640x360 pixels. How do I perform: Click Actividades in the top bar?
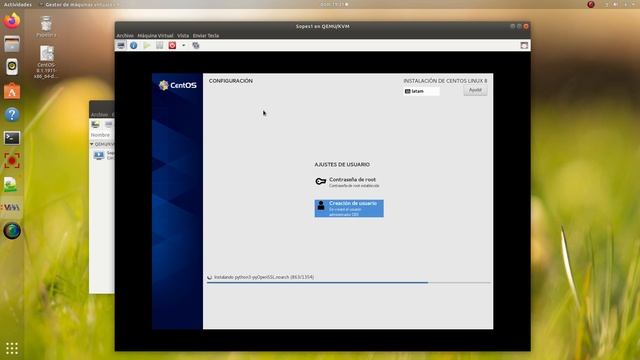coord(18,4)
